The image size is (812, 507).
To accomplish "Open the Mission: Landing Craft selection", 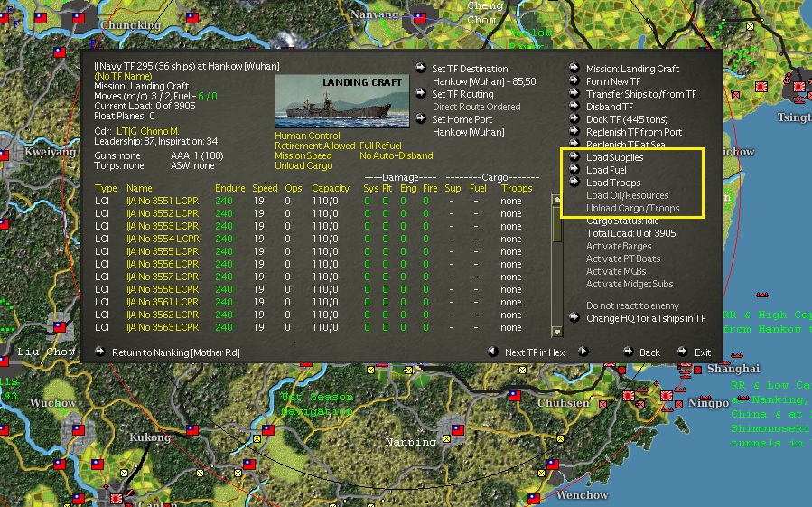I will 632,69.
